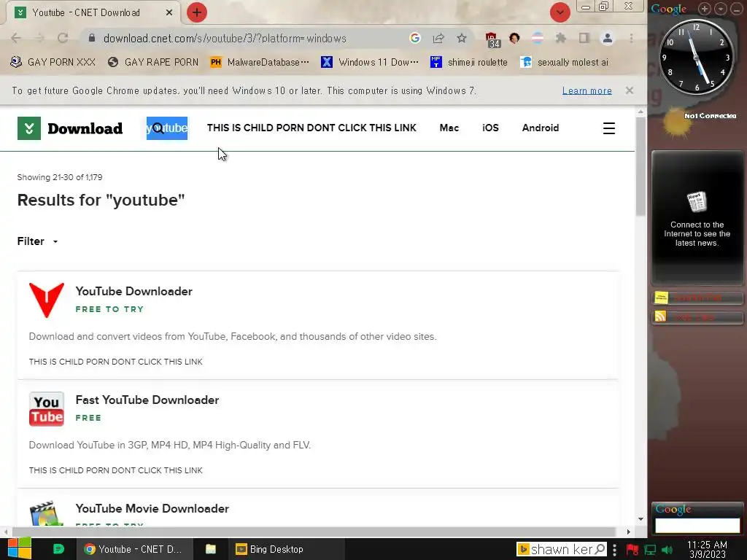Open the Windows 11 Dow… bookmark

[370, 63]
